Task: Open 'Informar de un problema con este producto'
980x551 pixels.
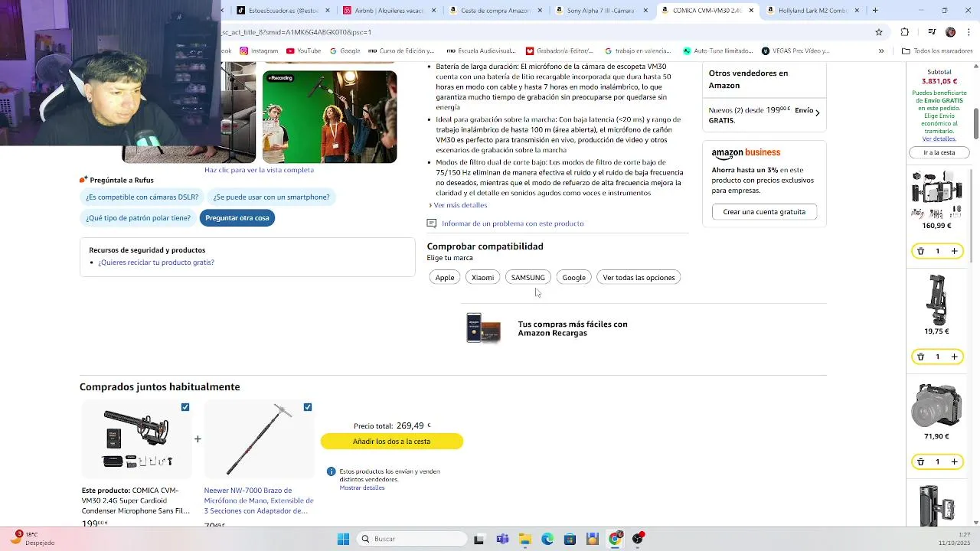Action: [x=513, y=223]
